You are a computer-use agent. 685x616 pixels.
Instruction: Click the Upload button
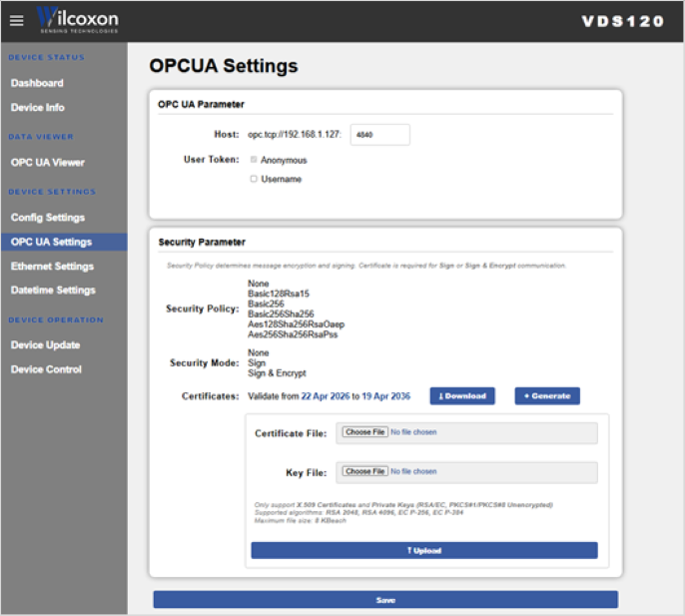pyautogui.click(x=424, y=550)
